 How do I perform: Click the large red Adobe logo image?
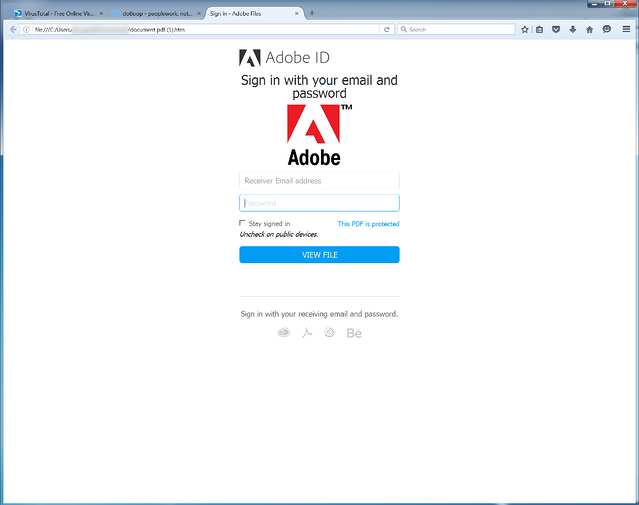314,134
